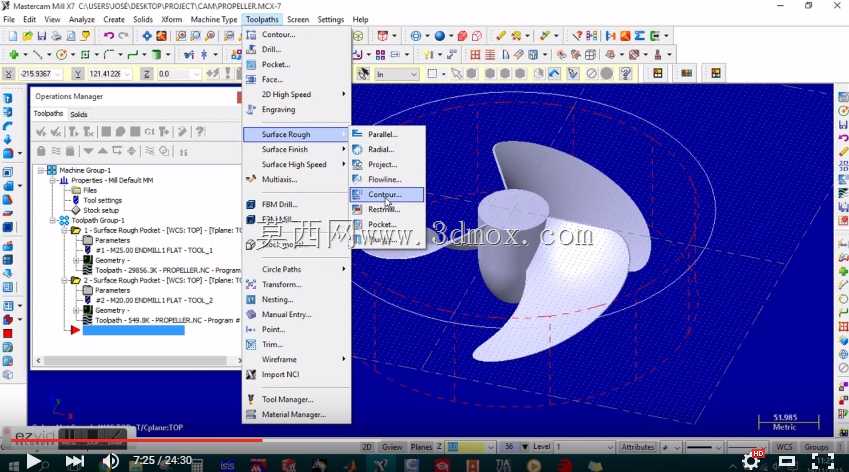Switch to the Solids tab
The image size is (849, 472).
pyautogui.click(x=79, y=114)
